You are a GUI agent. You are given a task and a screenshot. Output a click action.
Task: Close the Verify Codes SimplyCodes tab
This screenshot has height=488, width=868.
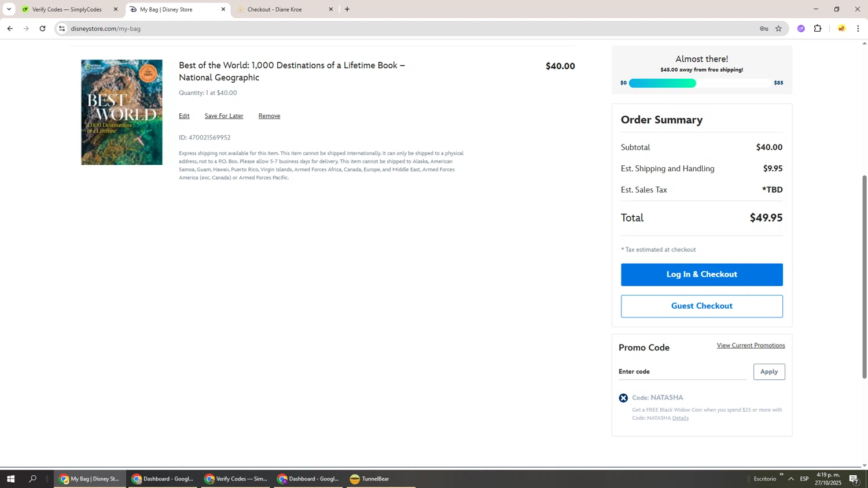(116, 9)
